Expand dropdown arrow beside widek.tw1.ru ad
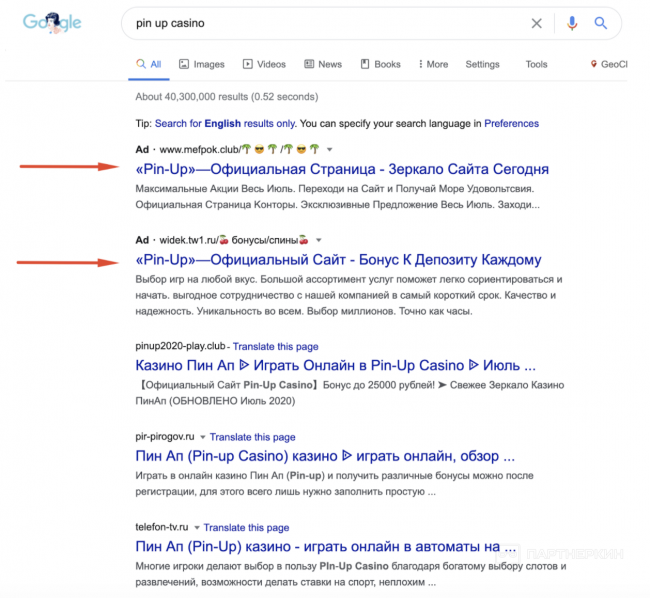 (x=319, y=241)
